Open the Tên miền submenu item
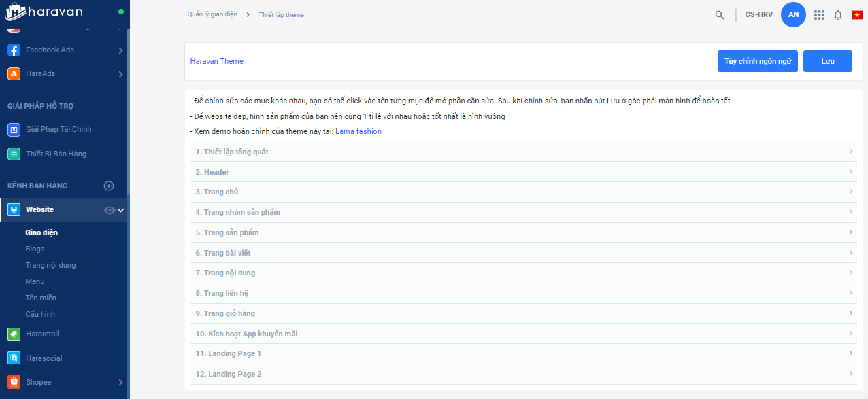 [41, 298]
